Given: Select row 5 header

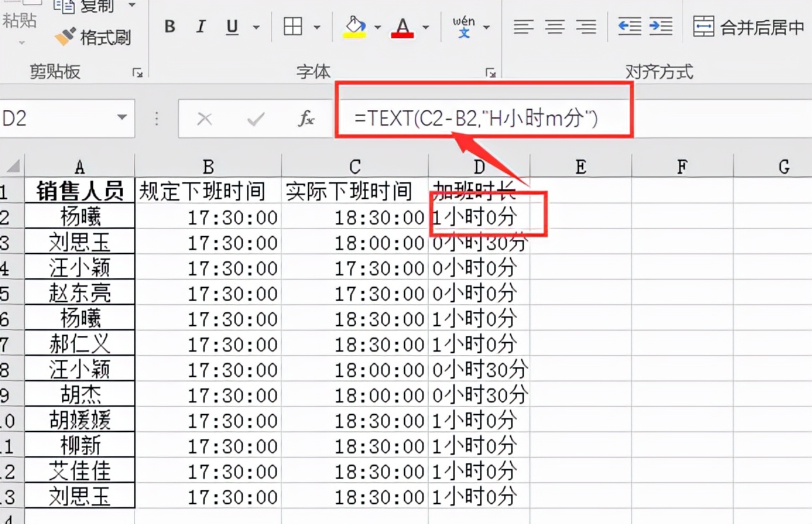Looking at the screenshot, I should tap(11, 293).
